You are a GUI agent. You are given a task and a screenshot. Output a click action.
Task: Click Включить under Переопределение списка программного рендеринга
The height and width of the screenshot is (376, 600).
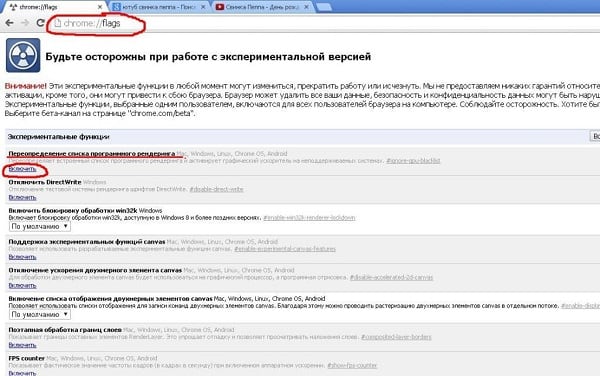coord(22,169)
